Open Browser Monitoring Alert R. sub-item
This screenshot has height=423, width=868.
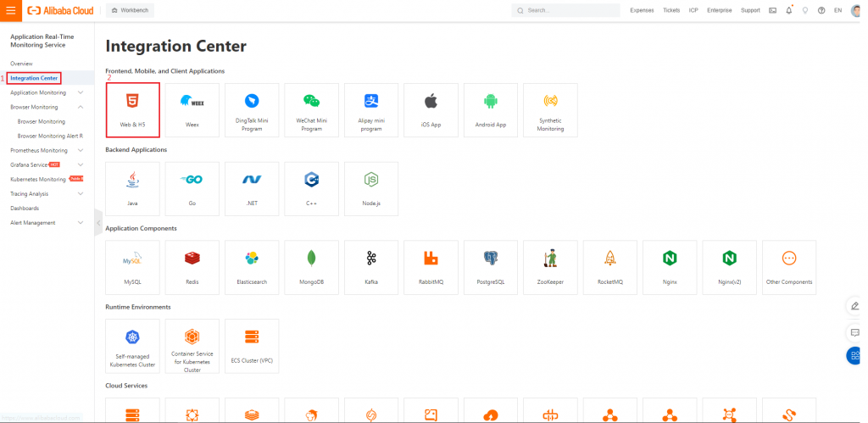50,136
